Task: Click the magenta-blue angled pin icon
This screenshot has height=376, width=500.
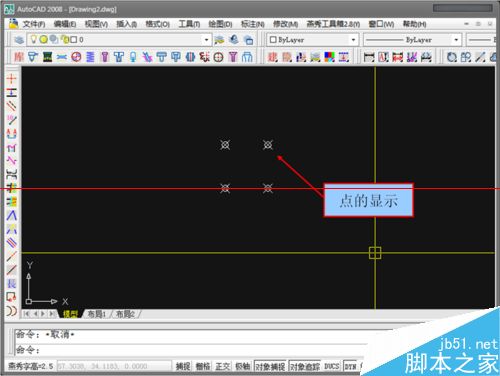Action: (147, 57)
